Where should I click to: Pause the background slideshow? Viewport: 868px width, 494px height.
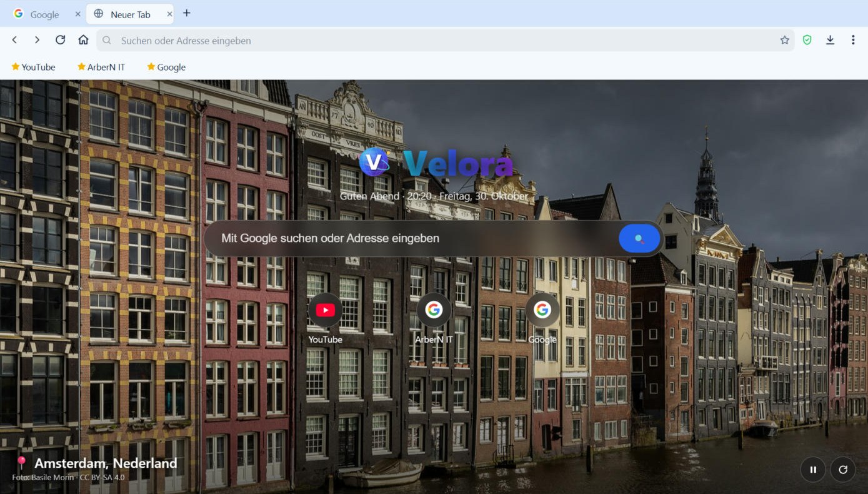[813, 470]
